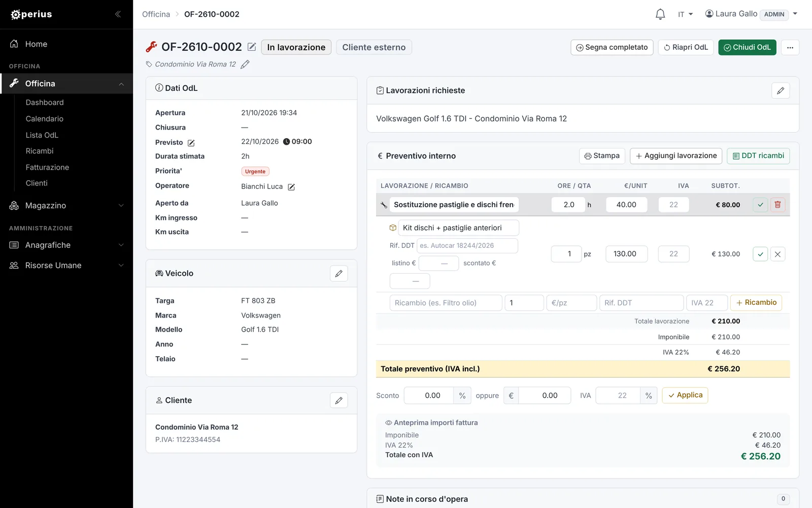This screenshot has height=508, width=812.
Task: Click the Cliente esterno badge
Action: pyautogui.click(x=374, y=47)
